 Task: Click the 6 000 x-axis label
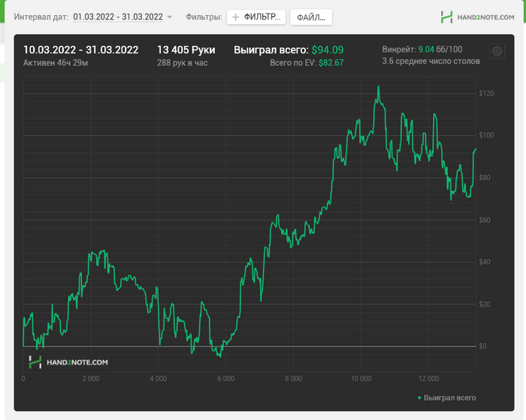225,379
